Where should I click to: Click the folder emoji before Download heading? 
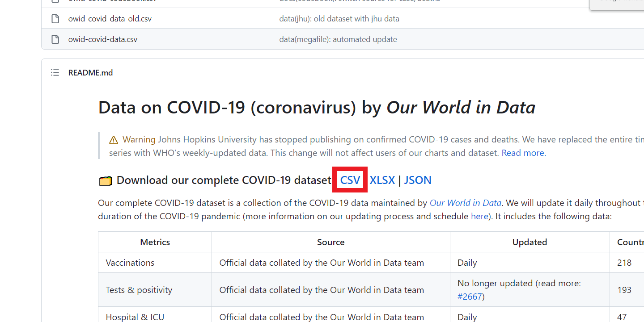105,180
